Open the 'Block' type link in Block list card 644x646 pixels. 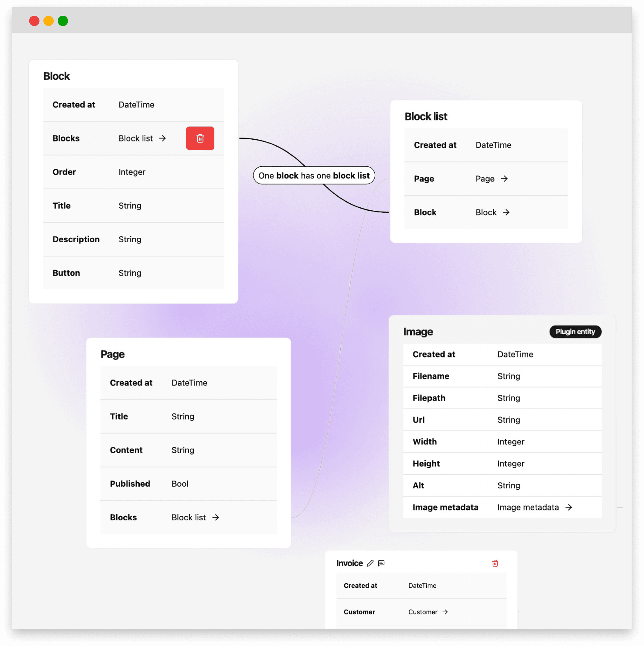[x=486, y=212]
